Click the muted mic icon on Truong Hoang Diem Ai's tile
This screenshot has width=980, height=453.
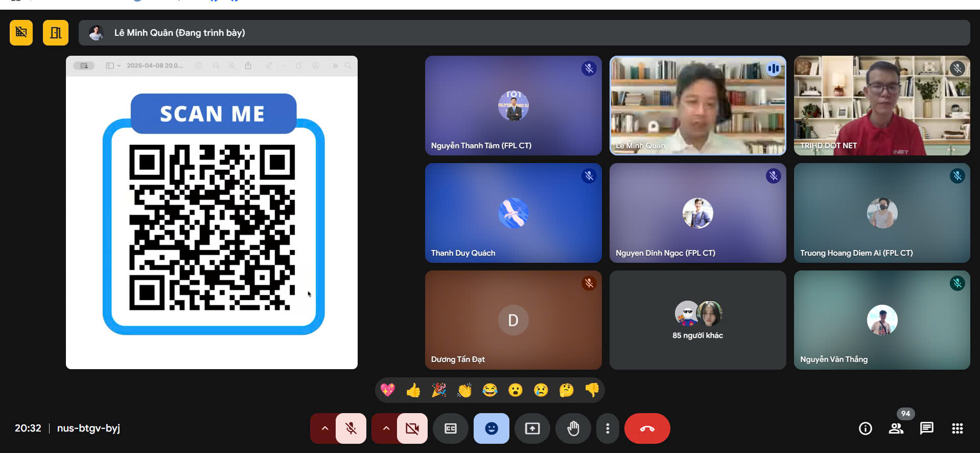pos(958,176)
